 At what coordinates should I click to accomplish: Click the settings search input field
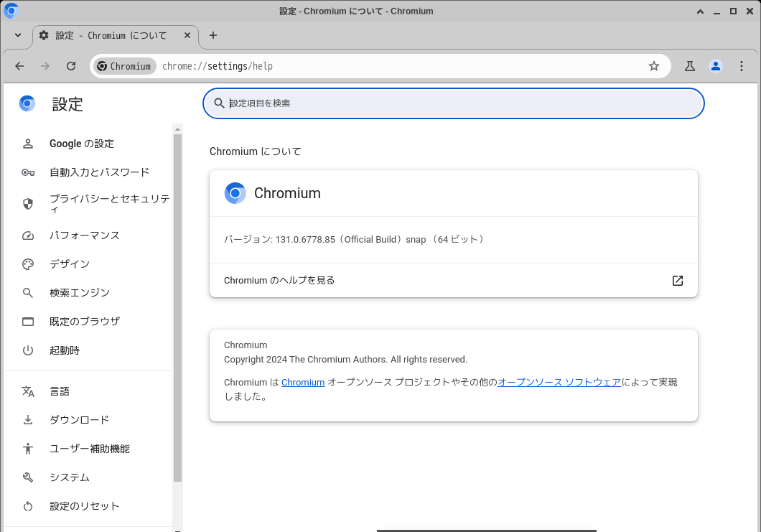[x=453, y=103]
